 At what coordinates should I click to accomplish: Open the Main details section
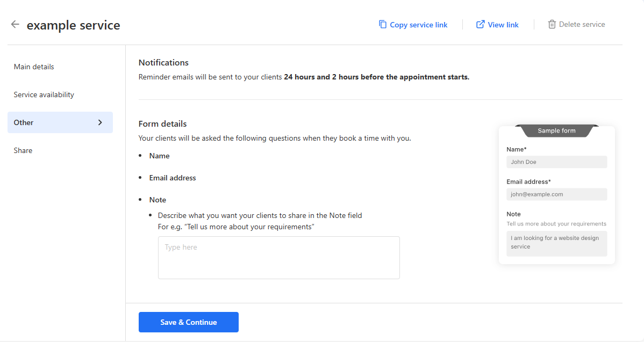(34, 67)
